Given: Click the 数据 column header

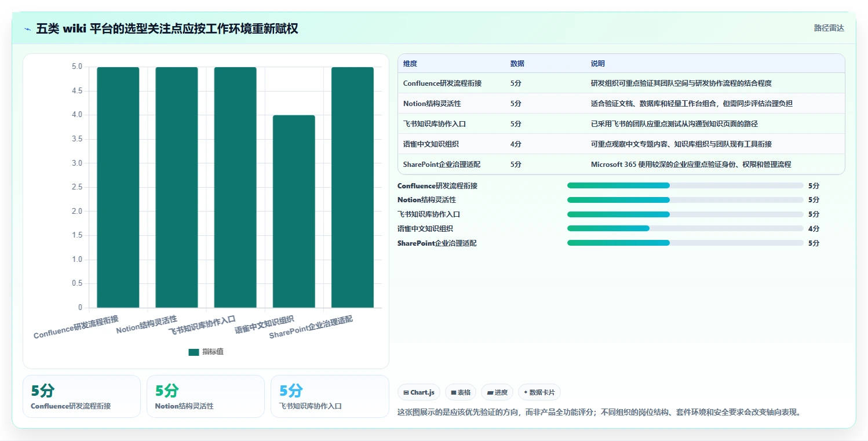Looking at the screenshot, I should point(517,64).
